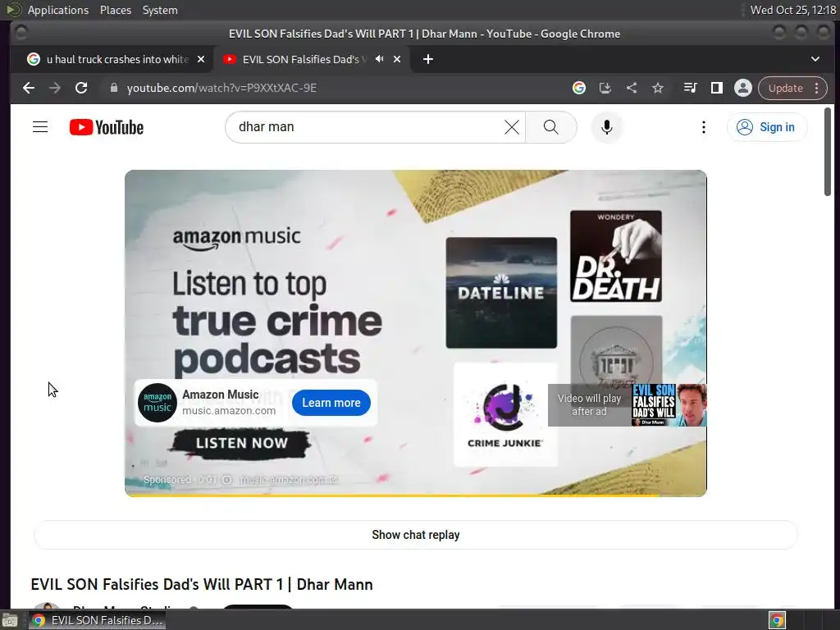Go to the YouTube home logo

pos(107,127)
